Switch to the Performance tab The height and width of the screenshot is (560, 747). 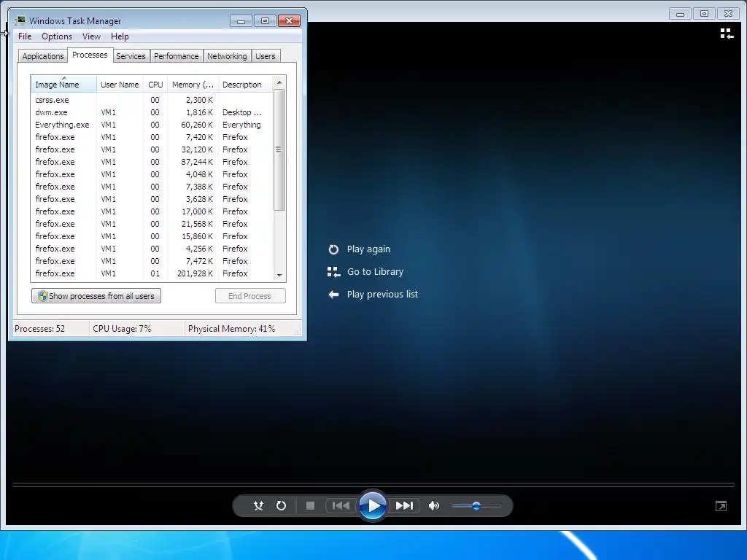pos(176,56)
